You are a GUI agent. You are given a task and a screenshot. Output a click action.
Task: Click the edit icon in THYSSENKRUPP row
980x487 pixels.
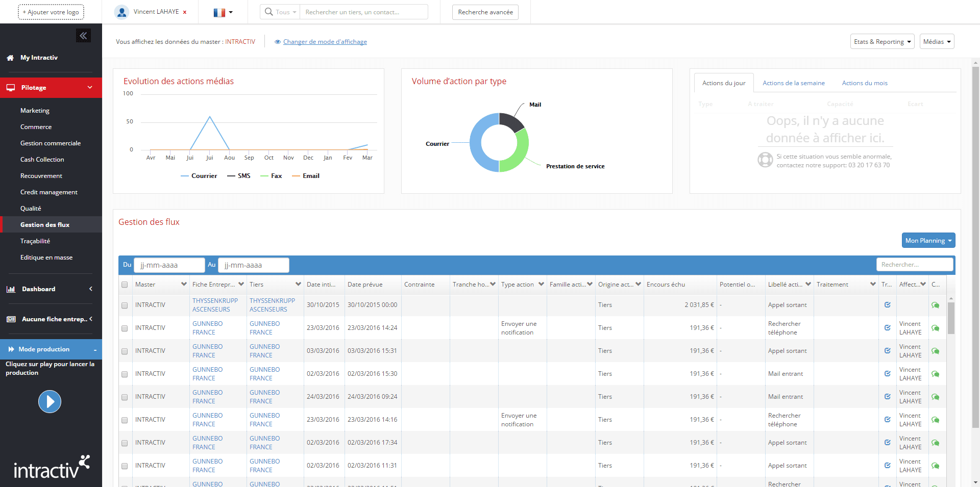click(888, 305)
